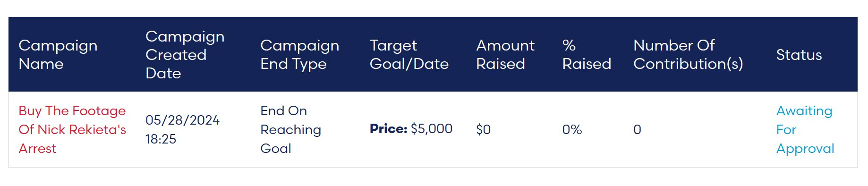Click the bold Price label
The height and width of the screenshot is (186, 868).
(388, 129)
